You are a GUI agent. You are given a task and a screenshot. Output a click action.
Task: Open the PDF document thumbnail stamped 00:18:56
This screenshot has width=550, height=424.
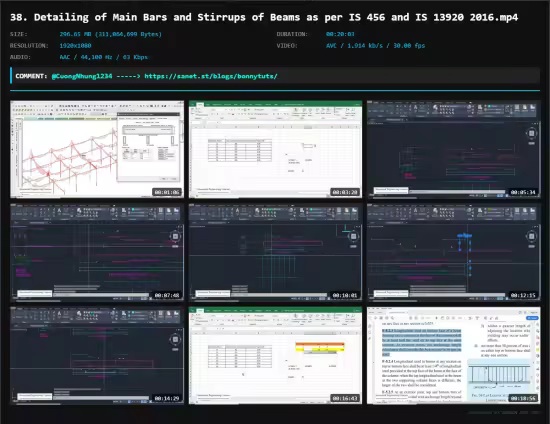coord(454,355)
